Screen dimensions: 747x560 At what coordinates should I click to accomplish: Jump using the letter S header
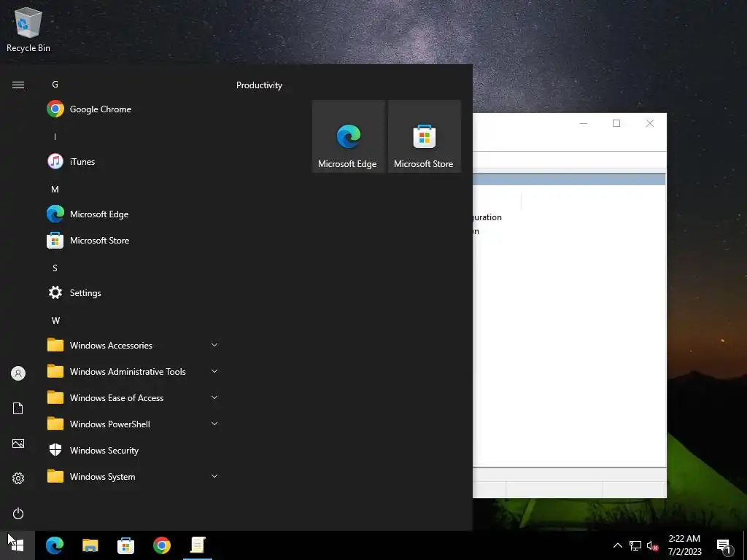point(55,268)
